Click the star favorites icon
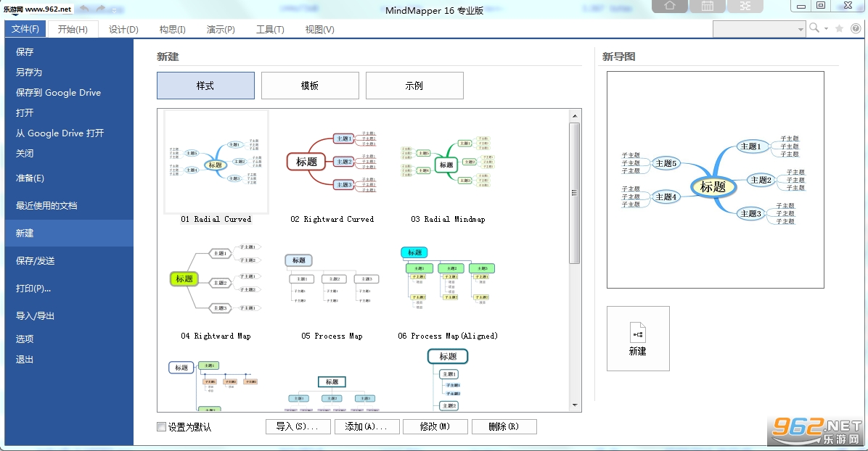The image size is (868, 451). coord(840,29)
